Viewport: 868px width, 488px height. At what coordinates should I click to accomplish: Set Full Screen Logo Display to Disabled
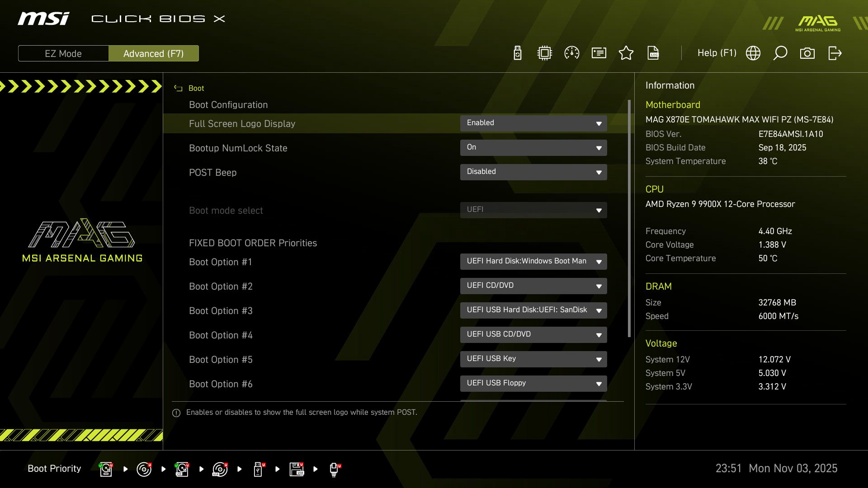tap(533, 123)
